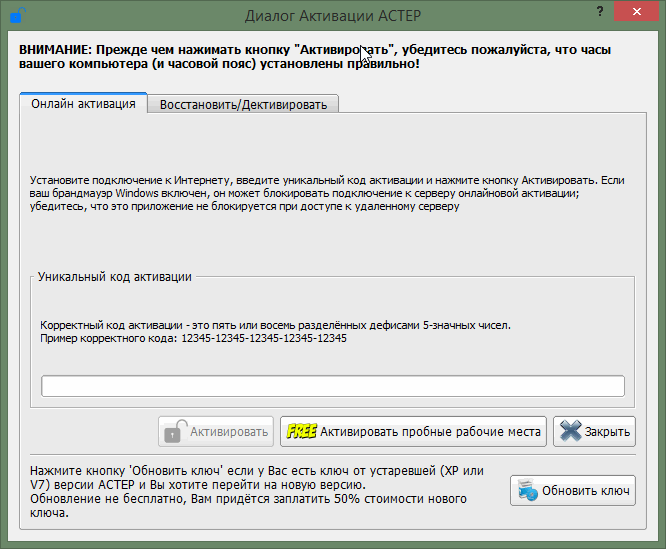The height and width of the screenshot is (549, 666).
Task: Click the Уникальный код активации group label
Action: pyautogui.click(x=115, y=277)
